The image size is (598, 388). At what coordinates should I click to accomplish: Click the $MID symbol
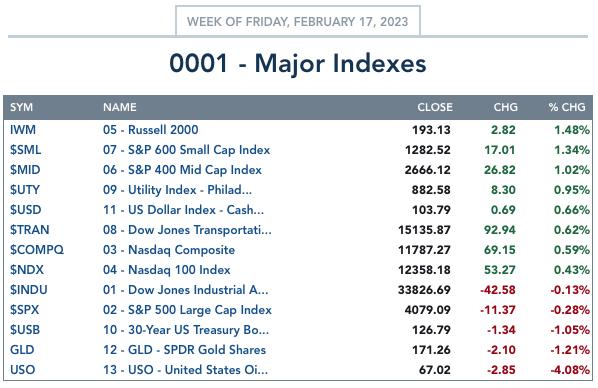[25, 170]
